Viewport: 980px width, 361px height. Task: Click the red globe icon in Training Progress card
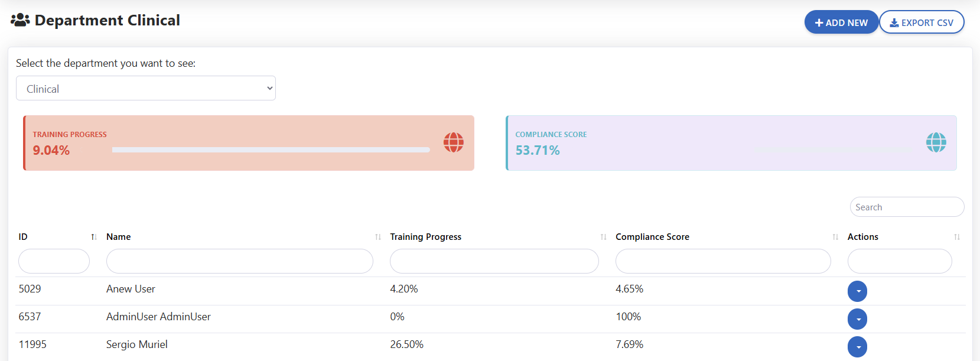453,142
